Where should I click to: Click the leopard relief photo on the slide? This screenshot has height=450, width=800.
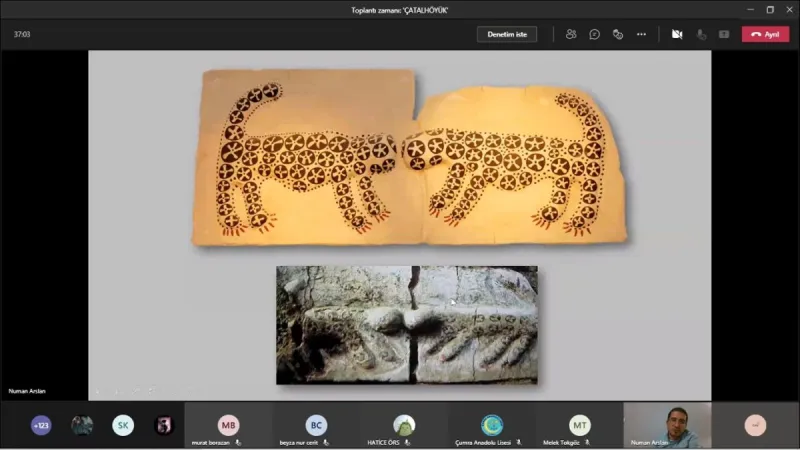pyautogui.click(x=407, y=325)
